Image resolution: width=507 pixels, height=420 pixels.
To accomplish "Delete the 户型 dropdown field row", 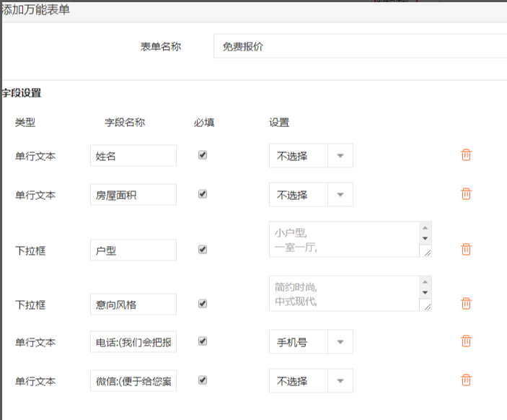I will coord(466,250).
